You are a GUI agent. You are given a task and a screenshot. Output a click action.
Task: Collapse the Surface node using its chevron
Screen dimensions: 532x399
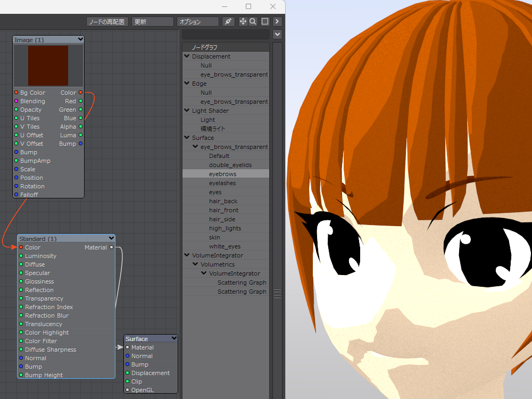174,338
